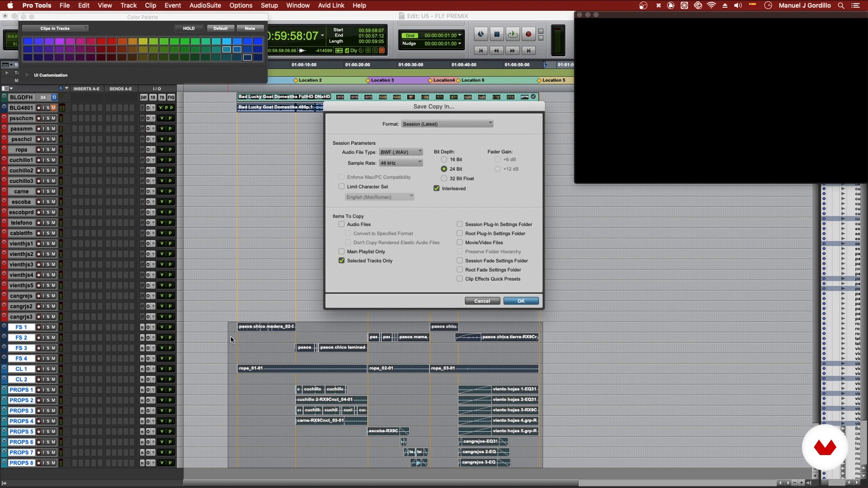The image size is (868, 488).
Task: Open the Format dropdown Session (Latest)
Action: click(x=447, y=124)
